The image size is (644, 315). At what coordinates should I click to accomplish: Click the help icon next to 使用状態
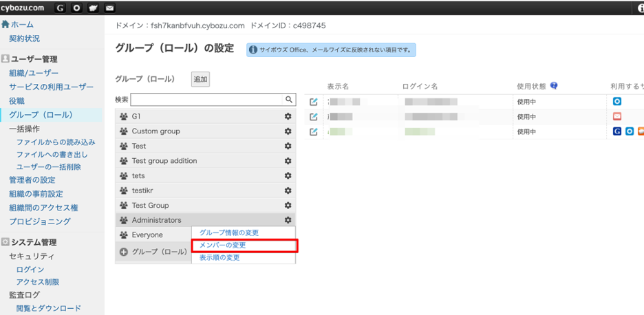(554, 87)
